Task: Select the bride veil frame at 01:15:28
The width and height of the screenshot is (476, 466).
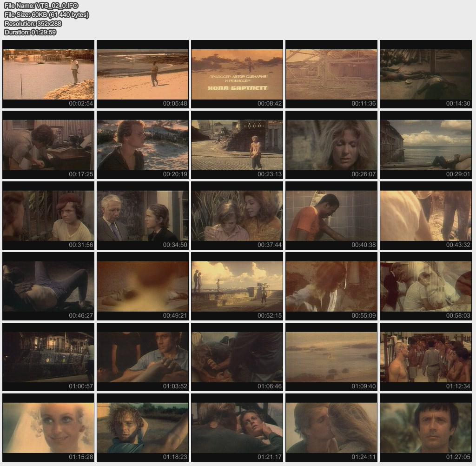Action: pyautogui.click(x=48, y=428)
